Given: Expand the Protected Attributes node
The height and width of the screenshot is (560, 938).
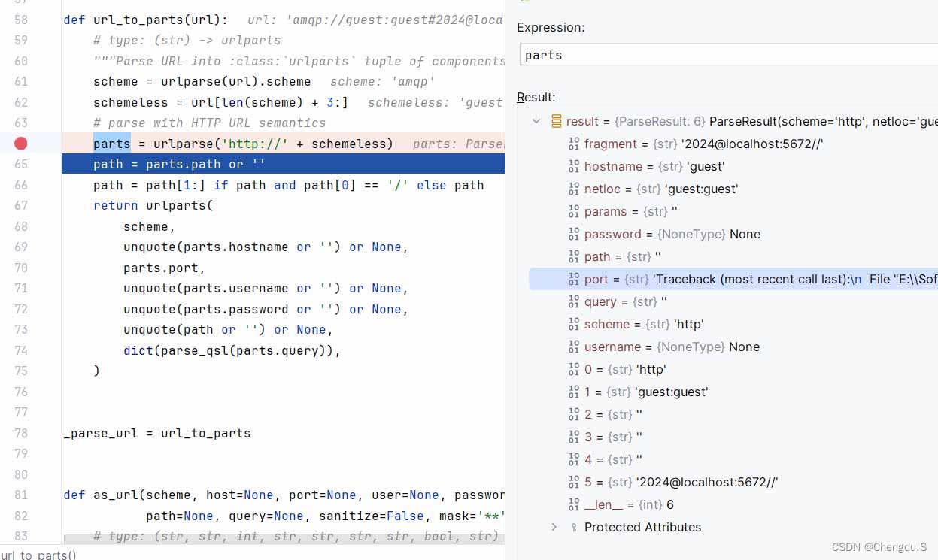Looking at the screenshot, I should coord(554,527).
